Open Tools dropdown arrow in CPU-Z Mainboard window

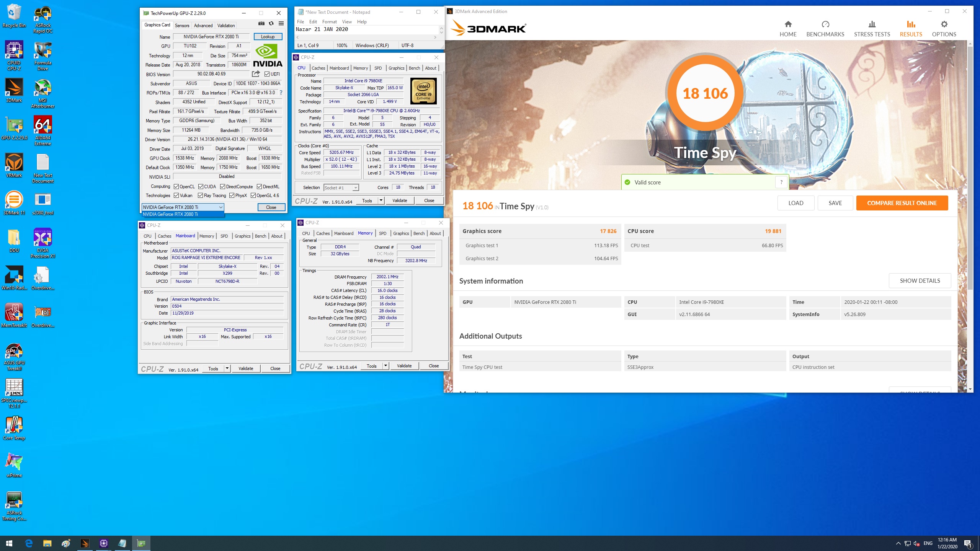(x=227, y=368)
